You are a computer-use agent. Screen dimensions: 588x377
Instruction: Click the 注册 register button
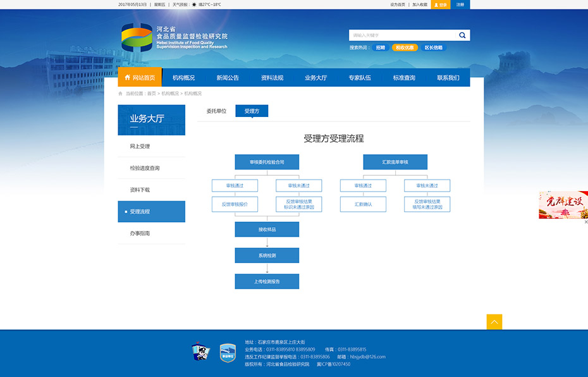[x=460, y=4]
